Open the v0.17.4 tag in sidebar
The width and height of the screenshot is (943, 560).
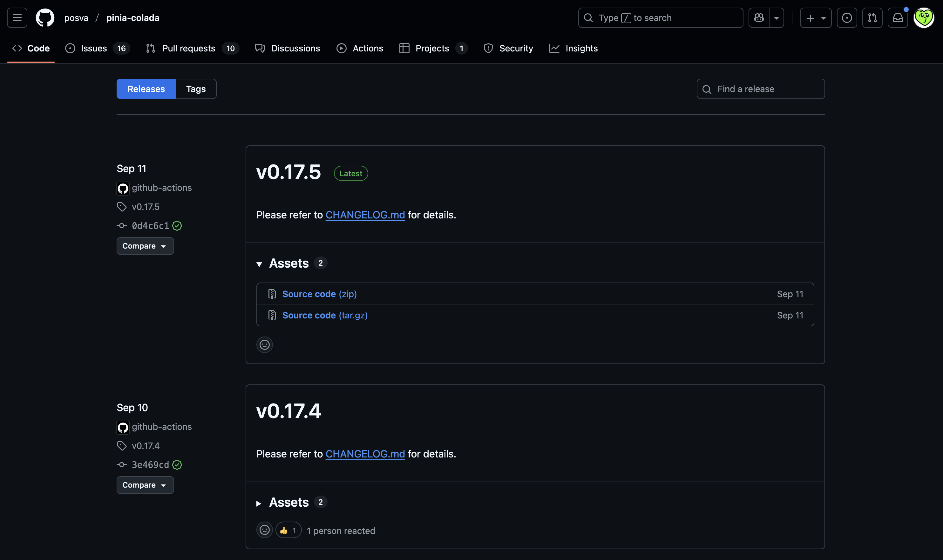[146, 446]
